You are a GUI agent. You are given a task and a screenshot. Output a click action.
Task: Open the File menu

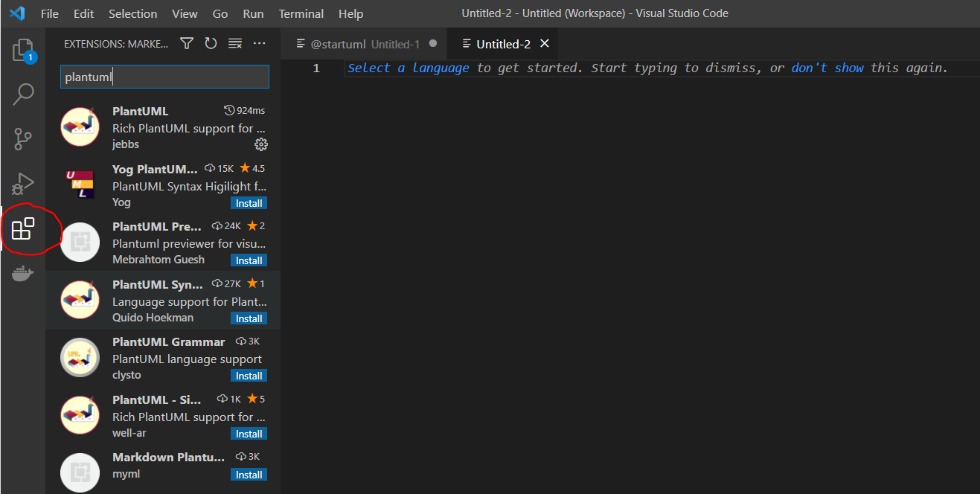tap(50, 13)
